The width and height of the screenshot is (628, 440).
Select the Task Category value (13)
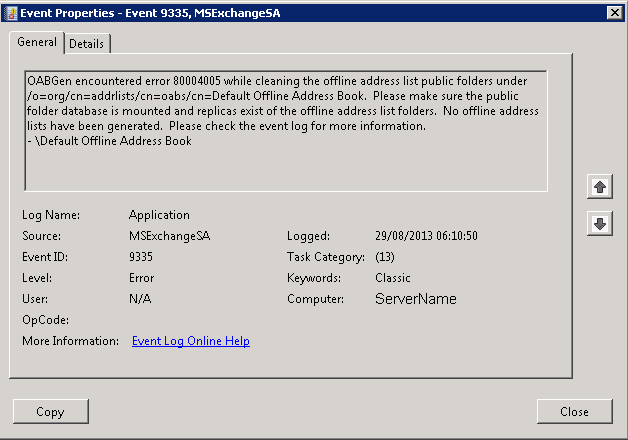385,257
